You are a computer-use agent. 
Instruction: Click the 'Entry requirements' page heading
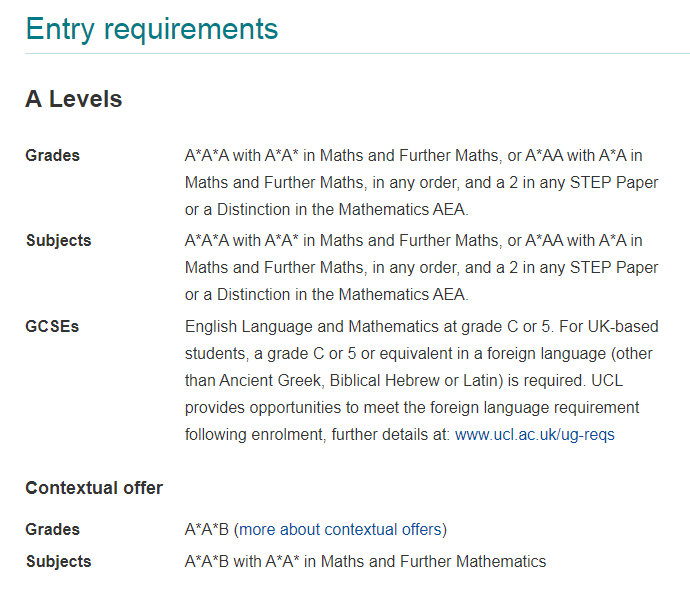point(152,29)
